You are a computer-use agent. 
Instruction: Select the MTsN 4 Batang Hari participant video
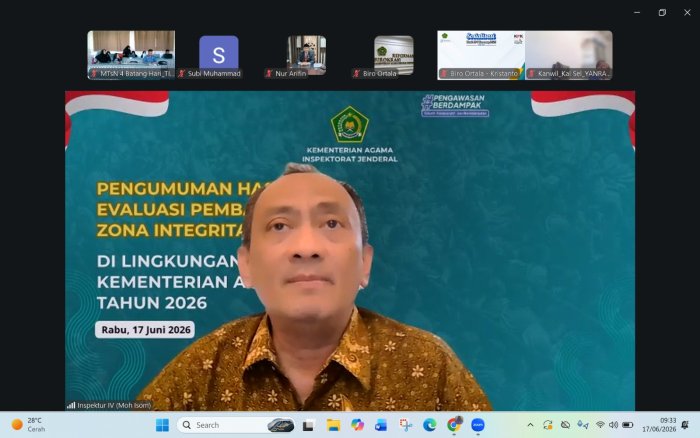click(131, 55)
